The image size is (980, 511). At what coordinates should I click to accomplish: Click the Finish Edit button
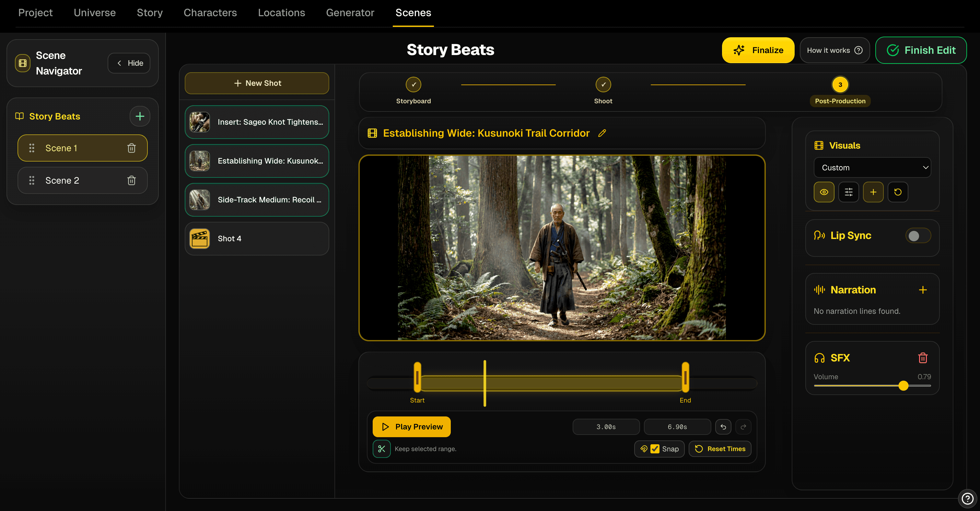pyautogui.click(x=921, y=50)
